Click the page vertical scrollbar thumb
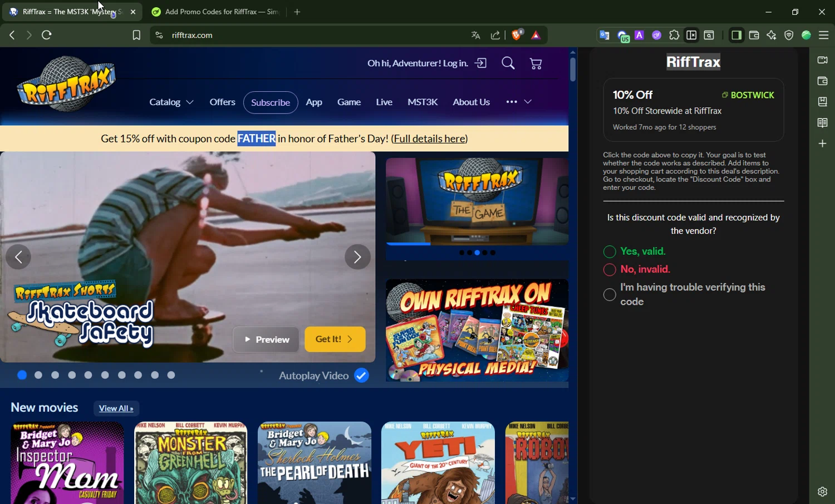835x504 pixels. click(572, 70)
